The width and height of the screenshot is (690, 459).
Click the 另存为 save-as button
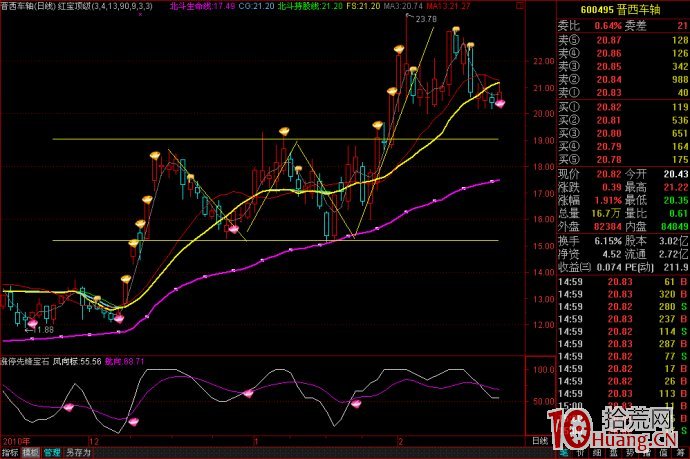pyautogui.click(x=78, y=453)
